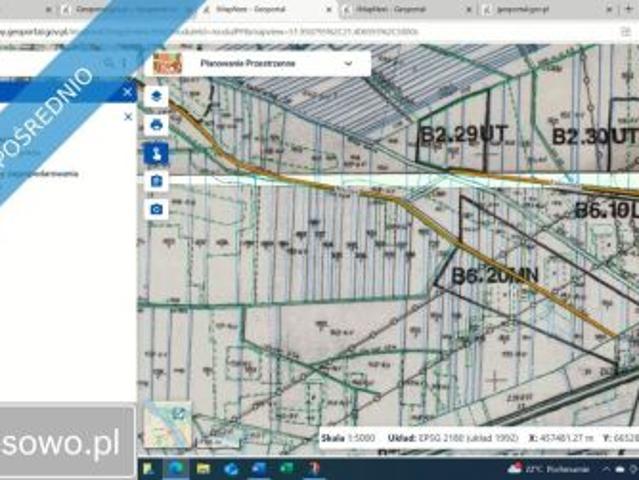Take map snapshot with camera icon

pyautogui.click(x=156, y=209)
